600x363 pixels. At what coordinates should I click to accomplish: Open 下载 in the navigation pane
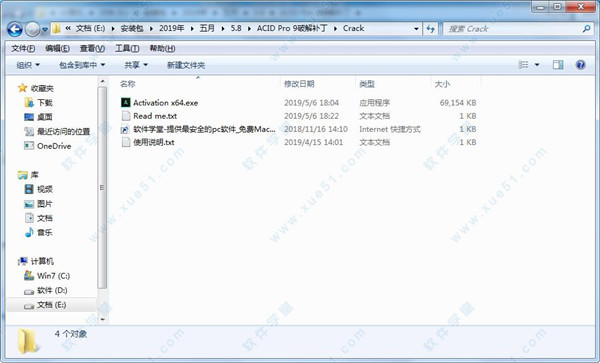[45, 103]
